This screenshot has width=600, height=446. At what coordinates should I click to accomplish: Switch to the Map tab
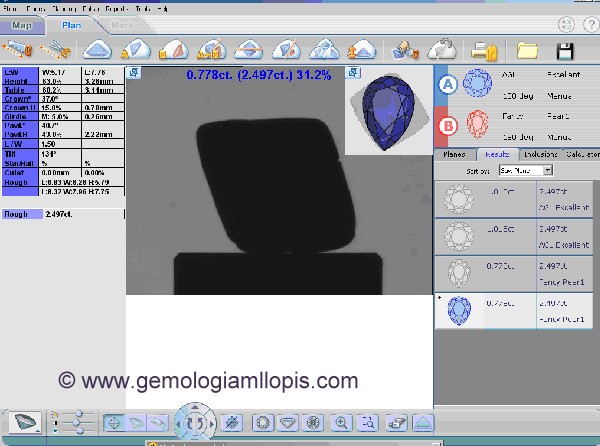tap(22, 25)
